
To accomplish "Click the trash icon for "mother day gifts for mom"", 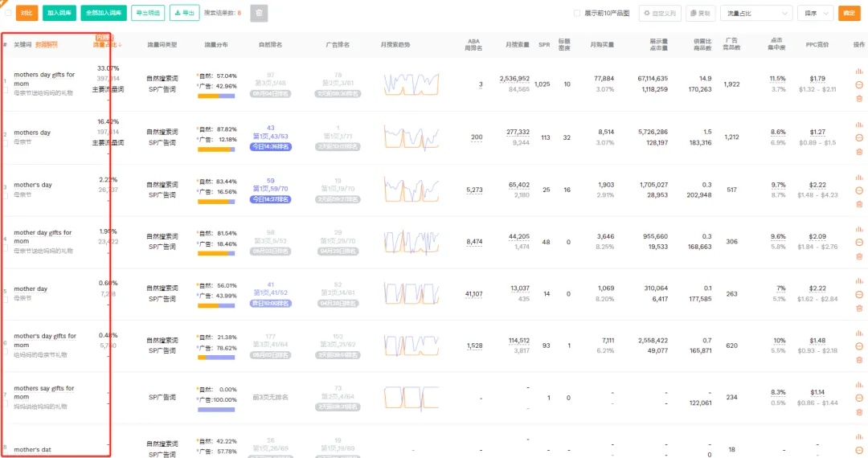I will pyautogui.click(x=858, y=256).
